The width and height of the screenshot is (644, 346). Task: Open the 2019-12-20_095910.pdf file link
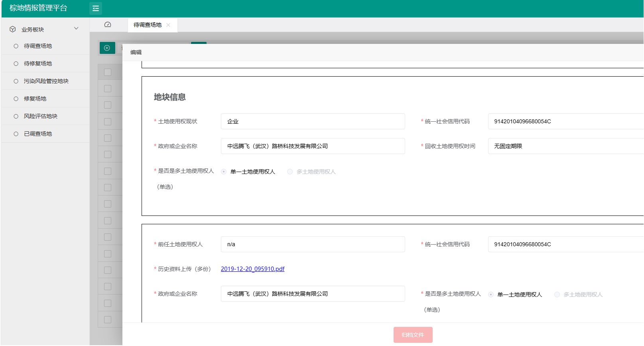252,269
